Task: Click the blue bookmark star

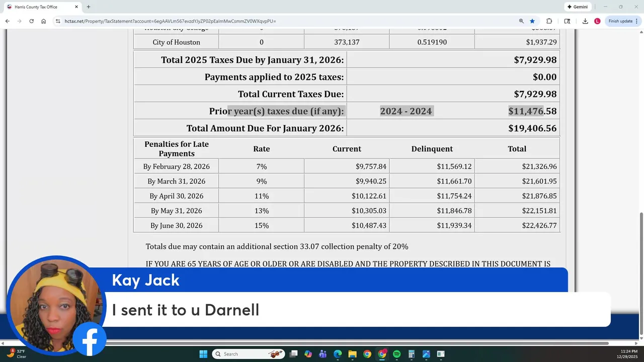Action: (x=532, y=21)
